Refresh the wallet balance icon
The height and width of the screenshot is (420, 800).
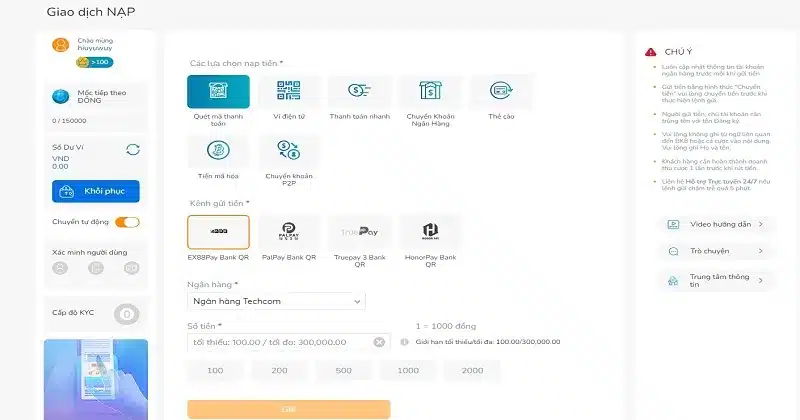click(x=133, y=150)
